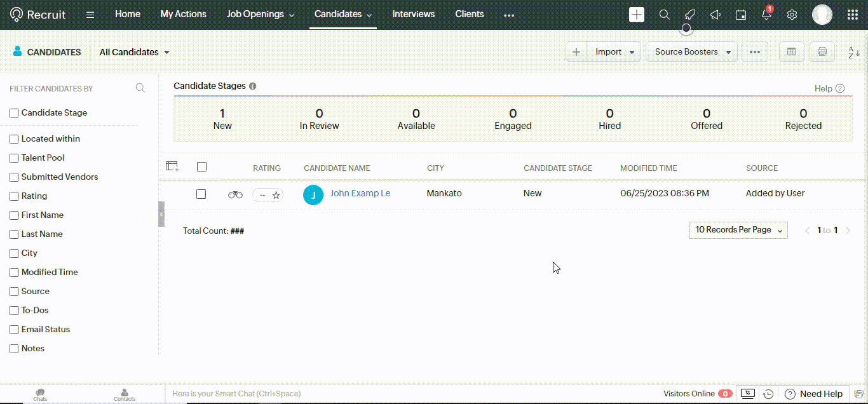Click the announcements megaphone icon
868x404 pixels.
click(715, 15)
